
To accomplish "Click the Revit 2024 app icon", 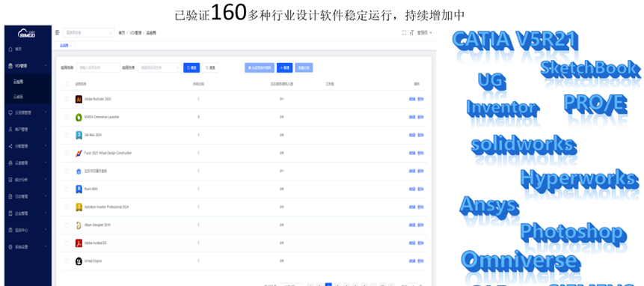I will pyautogui.click(x=79, y=189).
